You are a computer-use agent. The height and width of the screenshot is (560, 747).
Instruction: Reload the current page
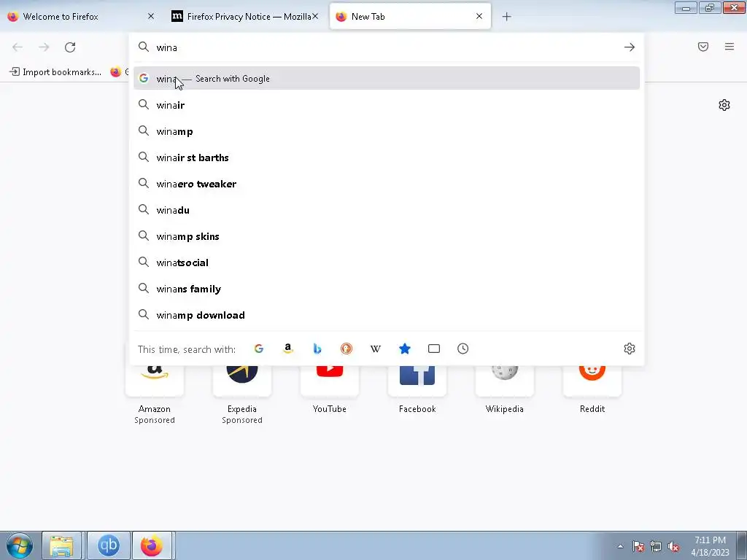pos(70,47)
